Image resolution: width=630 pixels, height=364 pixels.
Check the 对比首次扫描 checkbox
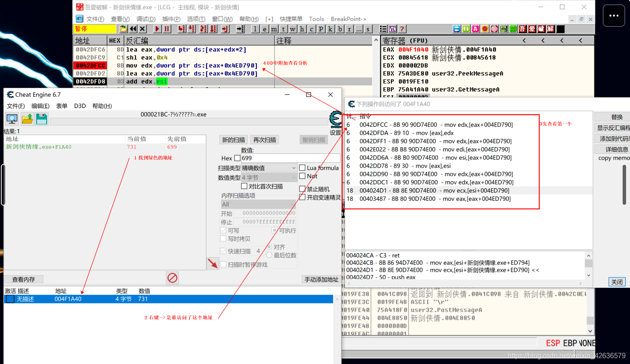(x=244, y=186)
